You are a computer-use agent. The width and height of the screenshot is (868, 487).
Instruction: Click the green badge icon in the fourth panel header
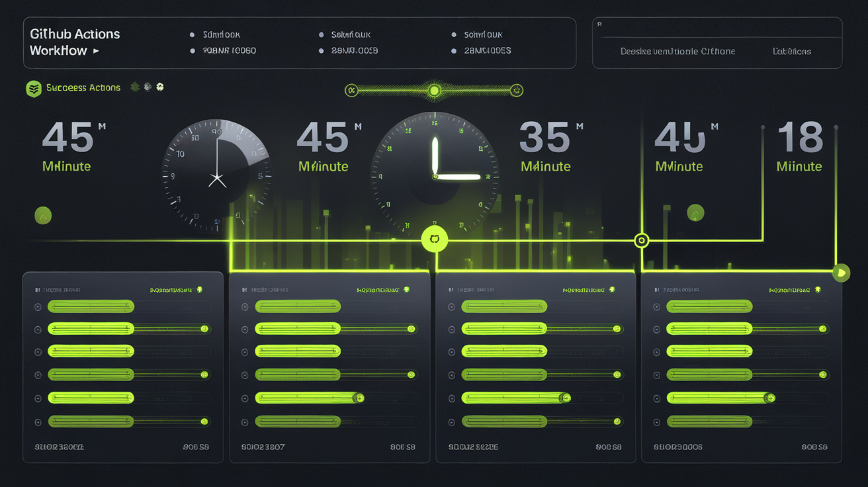818,290
